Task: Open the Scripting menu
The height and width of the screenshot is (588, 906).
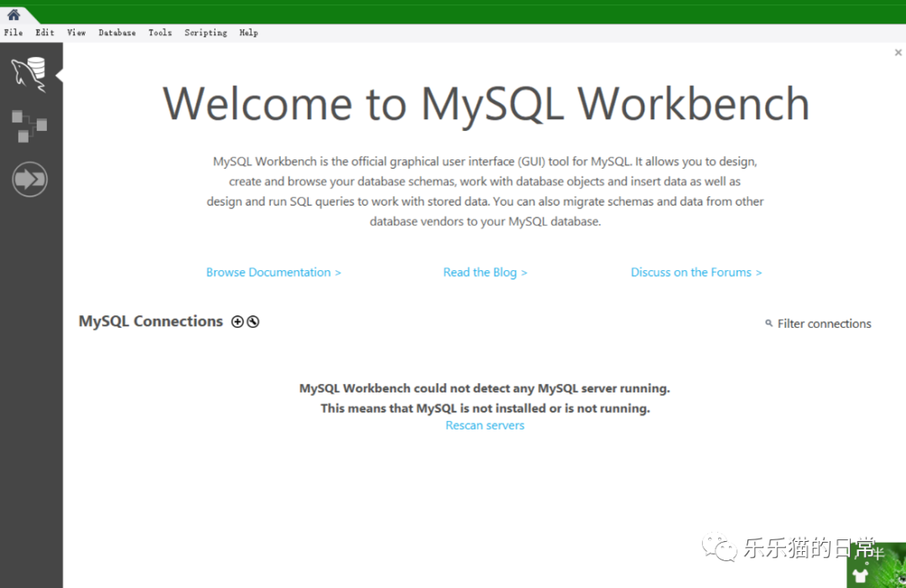Action: point(206,33)
